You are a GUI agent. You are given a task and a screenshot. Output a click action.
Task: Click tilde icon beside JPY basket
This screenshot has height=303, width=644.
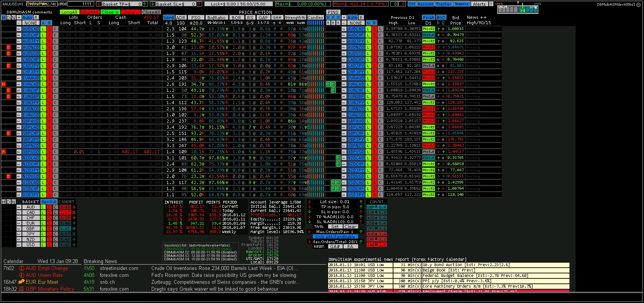[x=18, y=234]
